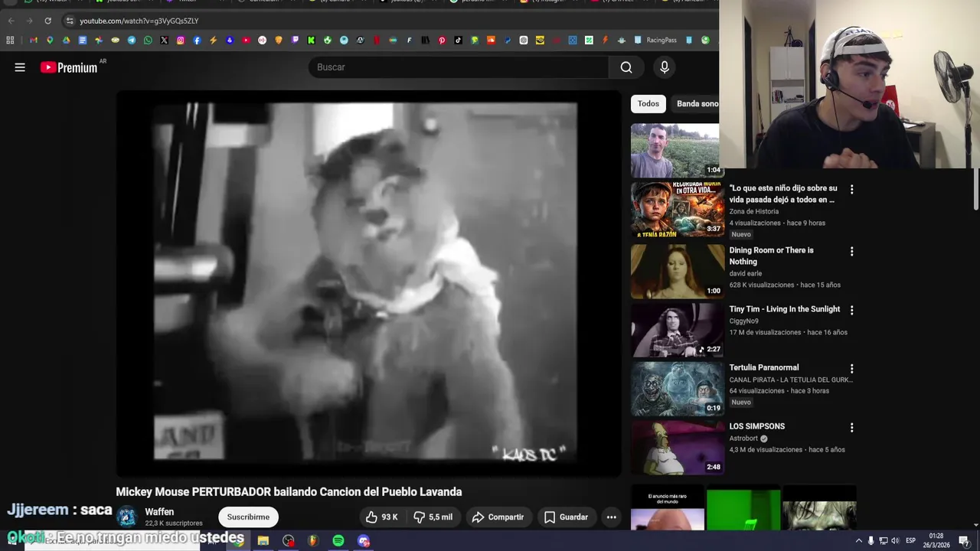Open more actions ellipsis under video

tap(612, 517)
